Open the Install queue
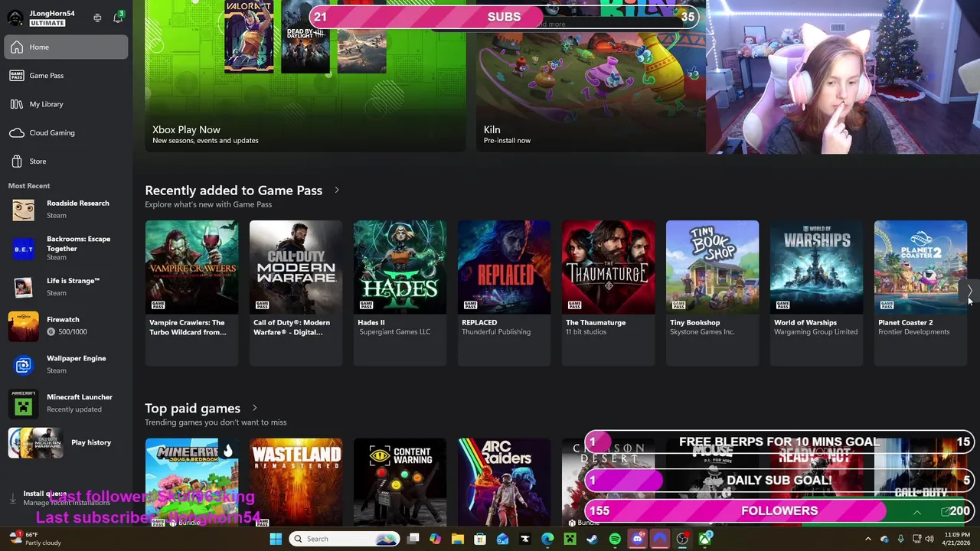980x551 pixels. [66, 497]
